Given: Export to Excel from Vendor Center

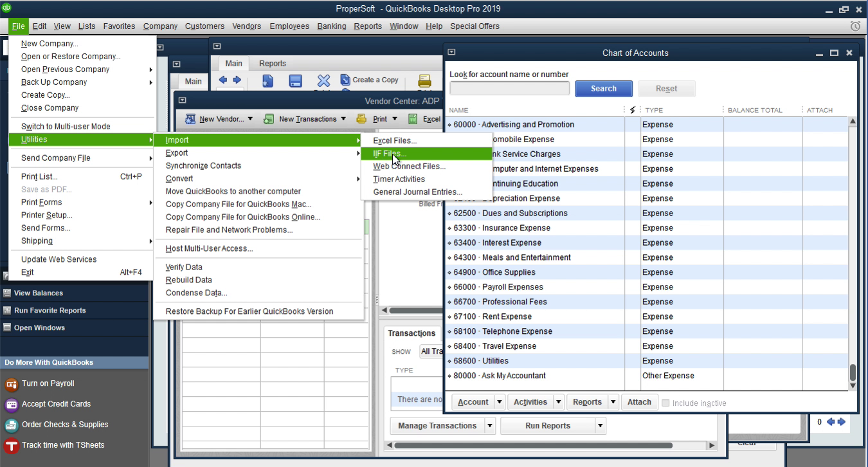Looking at the screenshot, I should tap(426, 119).
